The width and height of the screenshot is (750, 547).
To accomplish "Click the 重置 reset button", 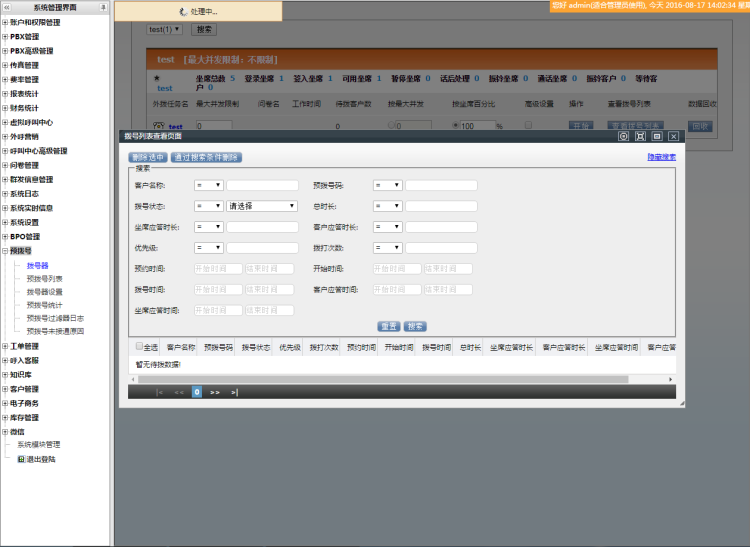I will (x=389, y=326).
